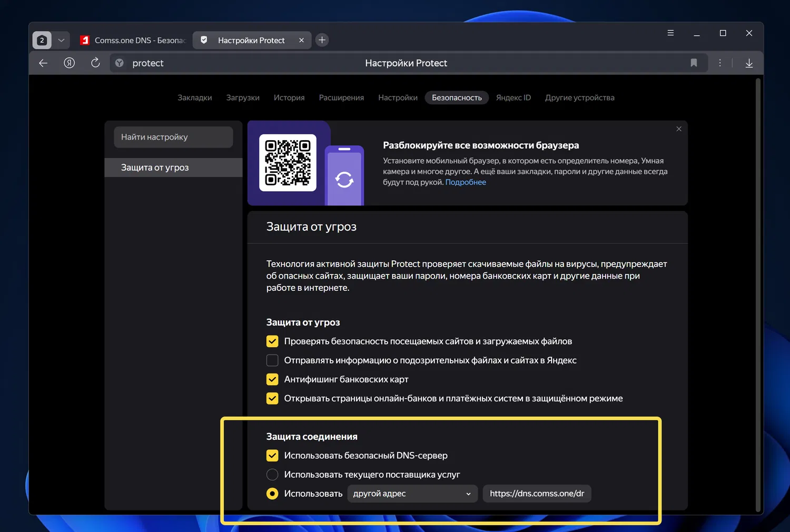Click the Найти настройку search field
This screenshot has width=790, height=532.
(173, 137)
